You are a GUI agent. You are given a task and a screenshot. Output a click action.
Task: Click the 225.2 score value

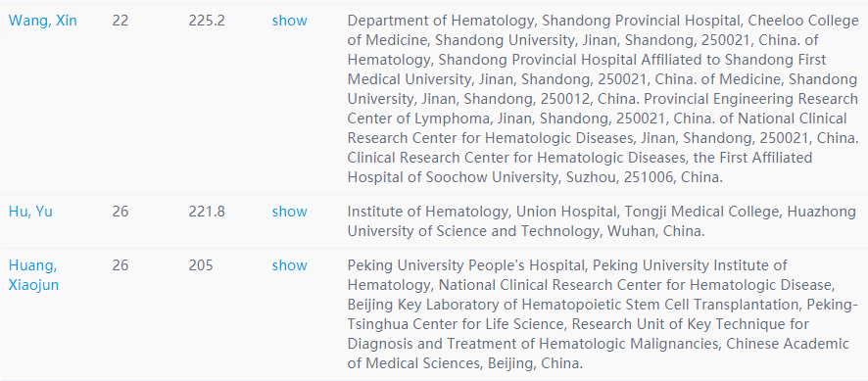tap(207, 21)
